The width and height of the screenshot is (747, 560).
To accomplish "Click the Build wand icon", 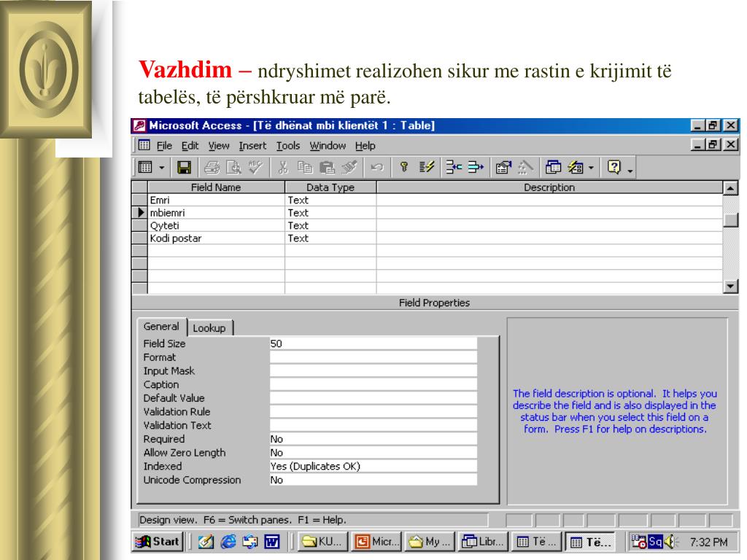I will [525, 168].
